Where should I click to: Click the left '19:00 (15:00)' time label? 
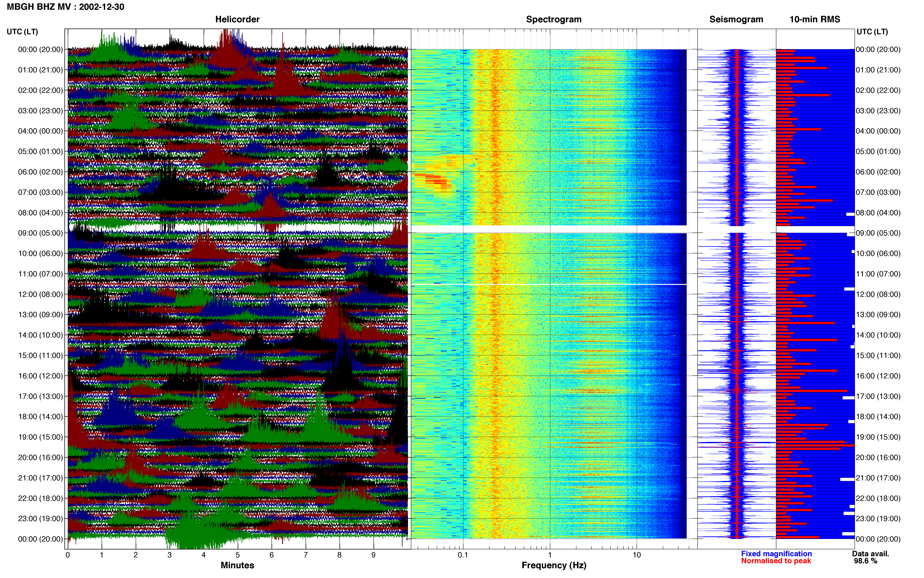pos(41,437)
